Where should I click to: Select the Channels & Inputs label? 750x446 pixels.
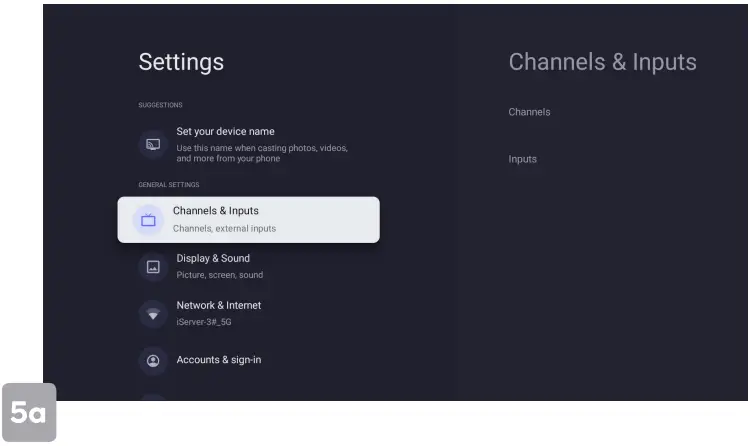point(215,211)
